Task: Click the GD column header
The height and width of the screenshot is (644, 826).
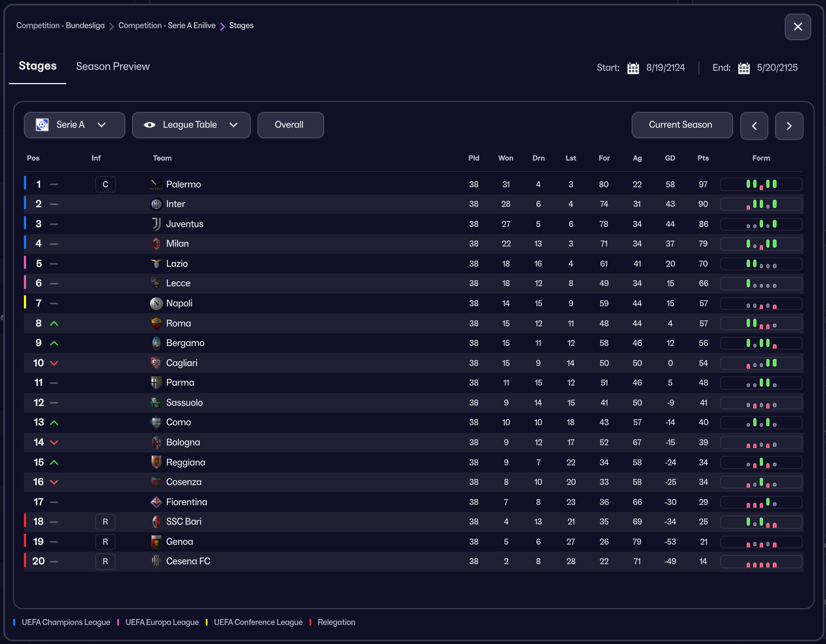Action: pyautogui.click(x=670, y=158)
